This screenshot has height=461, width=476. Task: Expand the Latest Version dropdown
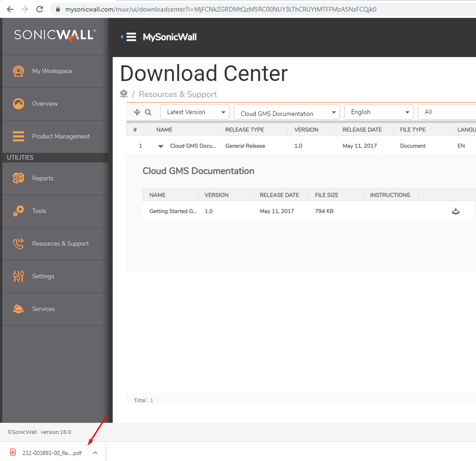pyautogui.click(x=195, y=112)
